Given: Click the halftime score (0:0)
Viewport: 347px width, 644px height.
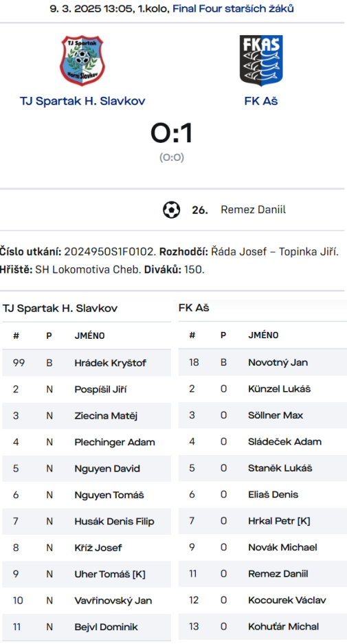Looking at the screenshot, I should tap(172, 157).
